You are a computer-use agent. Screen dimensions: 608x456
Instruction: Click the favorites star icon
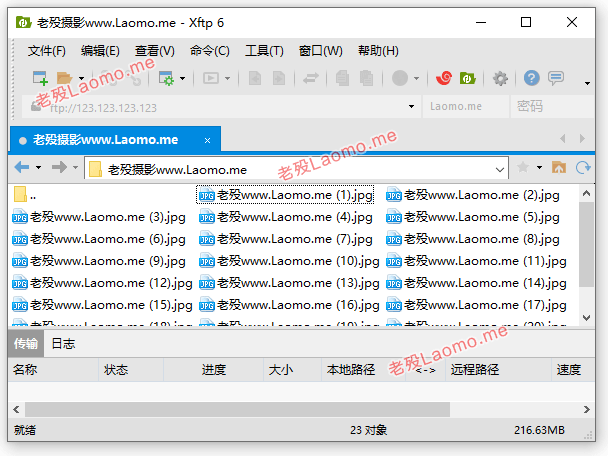tap(523, 168)
